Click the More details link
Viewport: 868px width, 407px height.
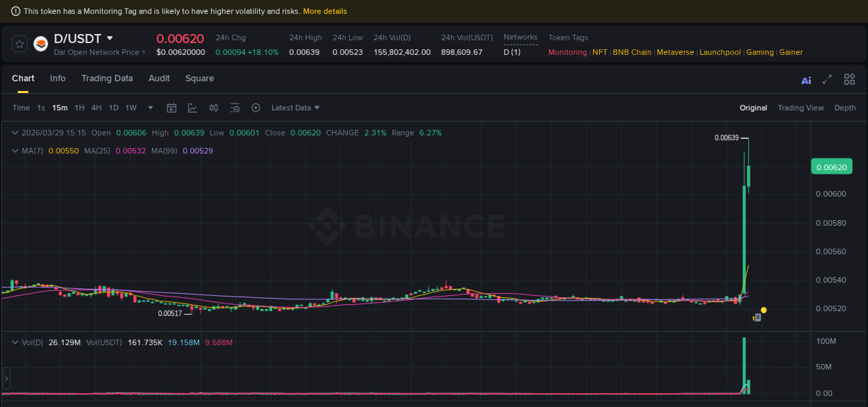click(325, 11)
